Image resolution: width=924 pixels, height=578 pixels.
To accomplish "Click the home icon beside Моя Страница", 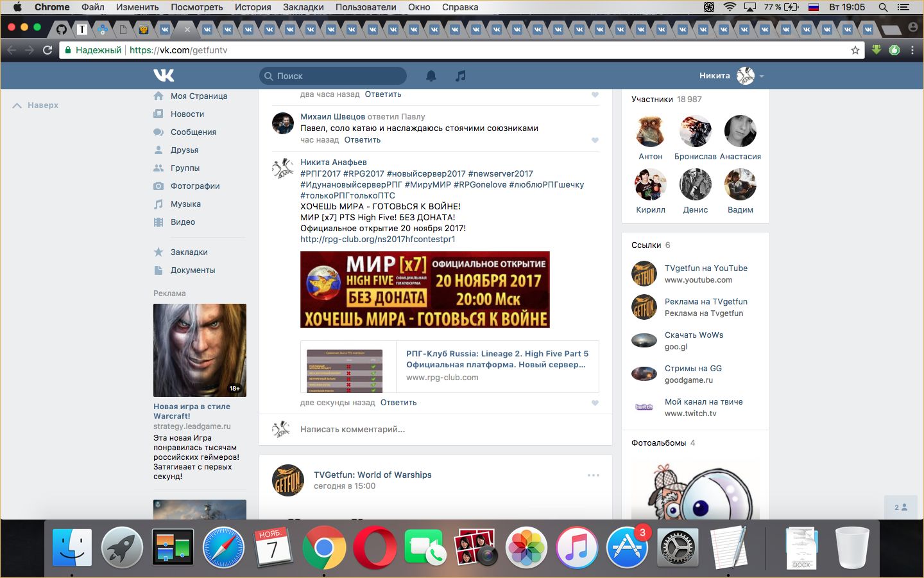I will pos(158,96).
